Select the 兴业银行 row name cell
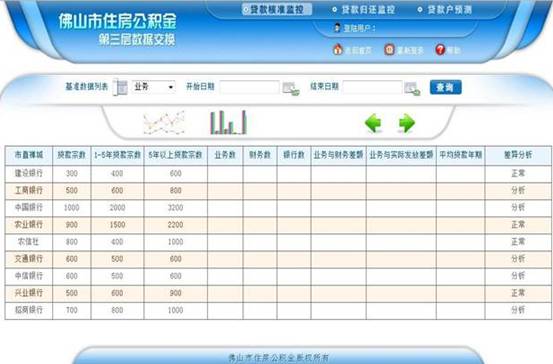 [29, 293]
